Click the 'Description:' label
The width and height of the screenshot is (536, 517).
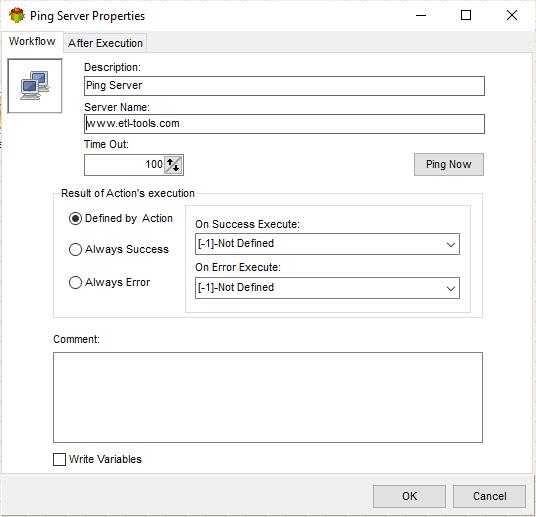tap(112, 67)
